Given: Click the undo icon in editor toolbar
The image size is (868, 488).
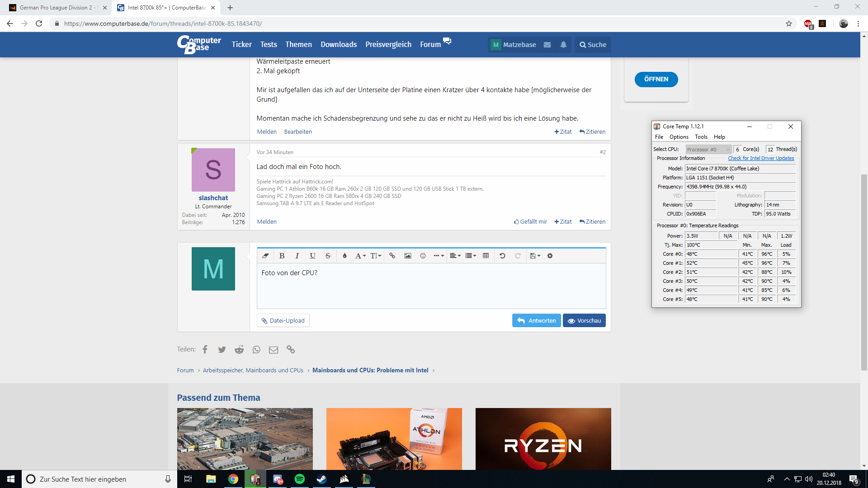Looking at the screenshot, I should pos(502,256).
